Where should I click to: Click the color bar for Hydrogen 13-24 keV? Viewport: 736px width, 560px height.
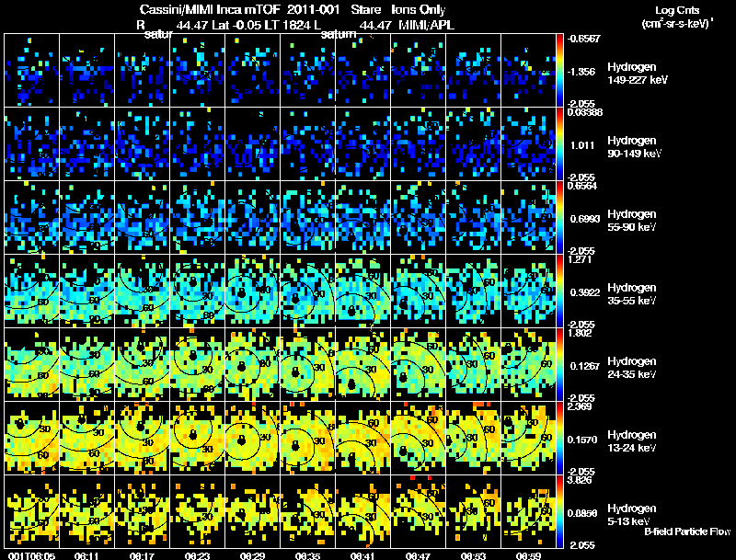pyautogui.click(x=559, y=439)
